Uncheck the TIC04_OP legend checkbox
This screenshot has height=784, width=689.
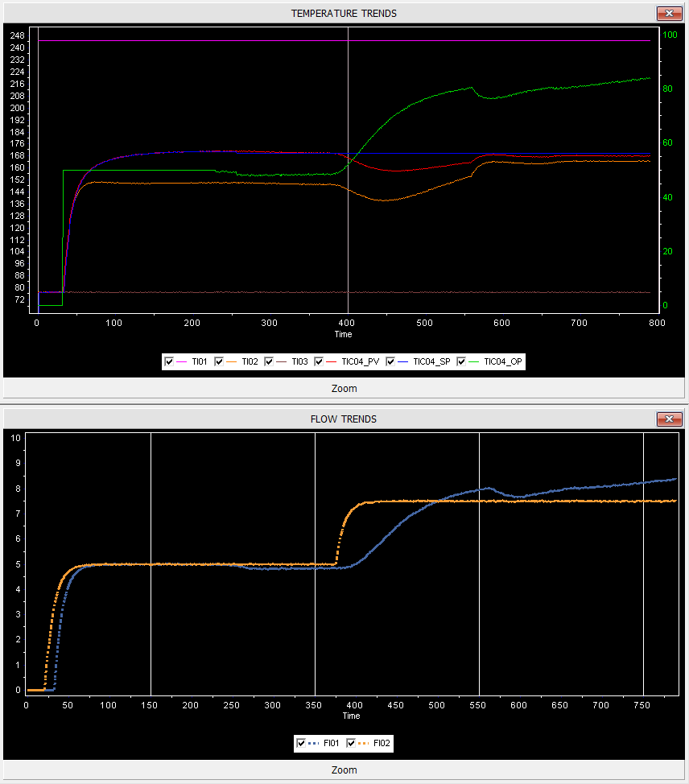point(462,362)
